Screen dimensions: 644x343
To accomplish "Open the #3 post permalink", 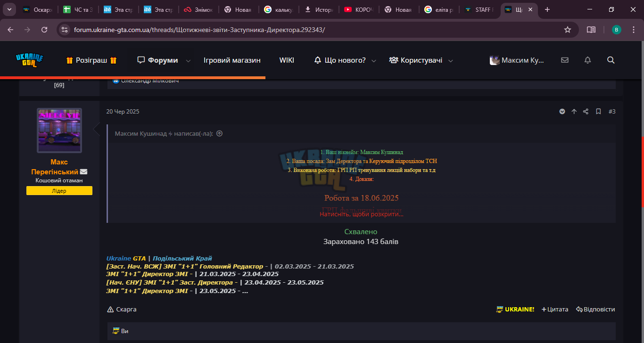I will pyautogui.click(x=612, y=112).
